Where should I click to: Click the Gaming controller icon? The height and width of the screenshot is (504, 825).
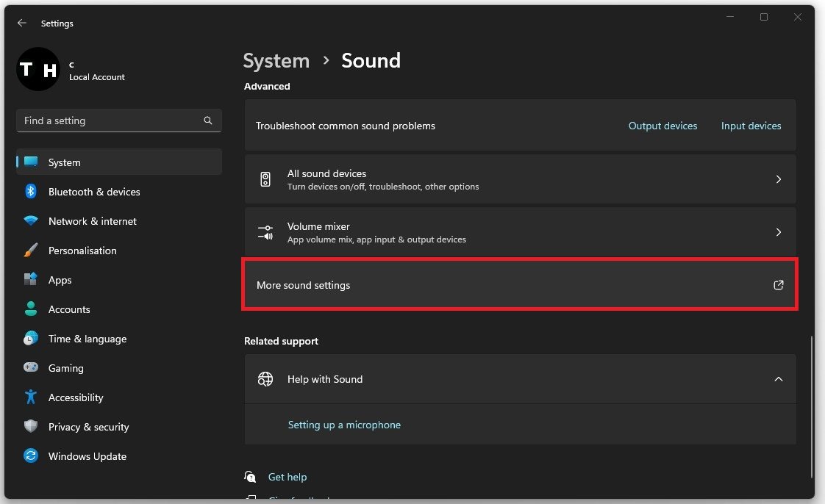pos(31,368)
